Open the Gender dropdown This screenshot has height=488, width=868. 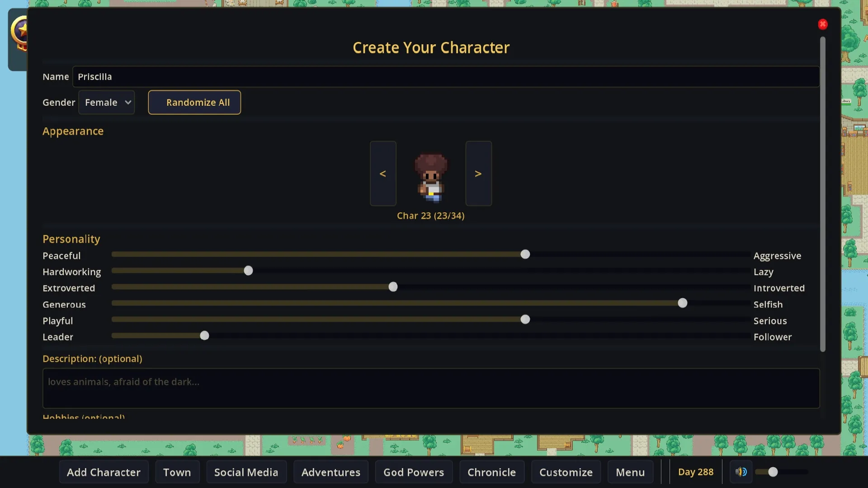pyautogui.click(x=107, y=103)
